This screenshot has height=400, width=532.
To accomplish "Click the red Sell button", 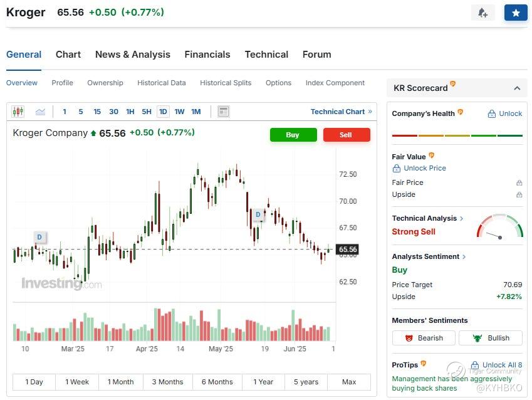I will coord(347,135).
